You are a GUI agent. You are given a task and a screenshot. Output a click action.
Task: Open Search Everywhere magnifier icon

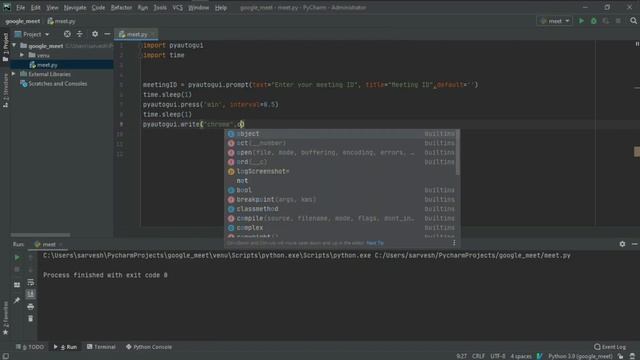(x=633, y=21)
